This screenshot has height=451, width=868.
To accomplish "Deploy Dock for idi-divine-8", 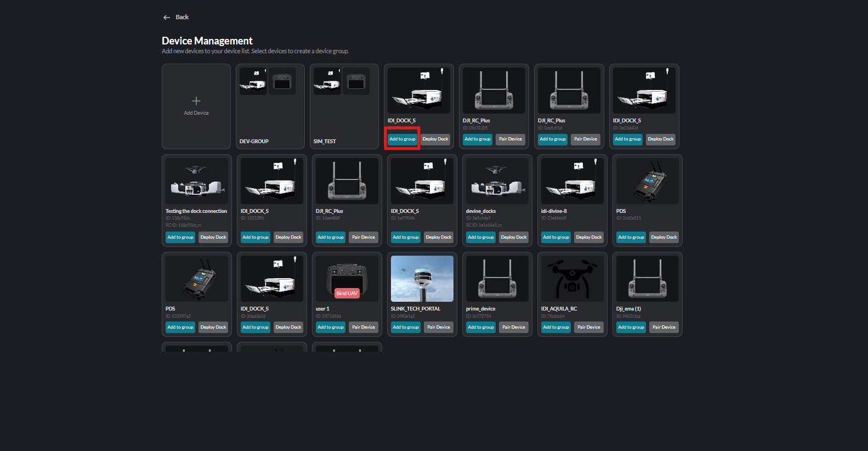I will (x=589, y=238).
